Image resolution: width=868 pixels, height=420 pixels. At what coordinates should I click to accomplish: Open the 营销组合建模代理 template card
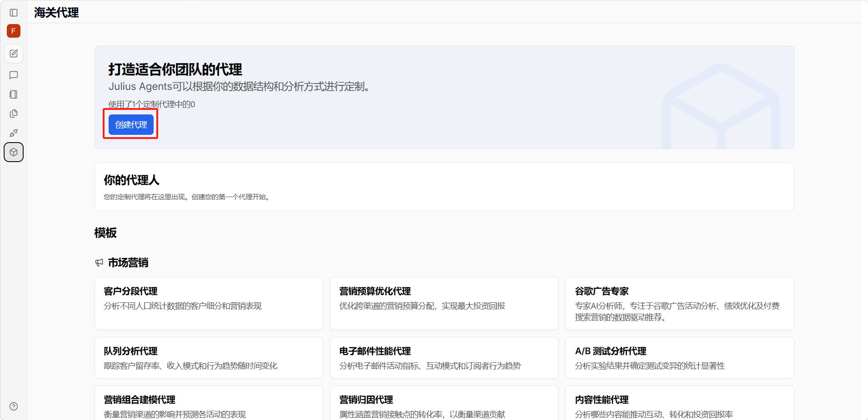209,403
